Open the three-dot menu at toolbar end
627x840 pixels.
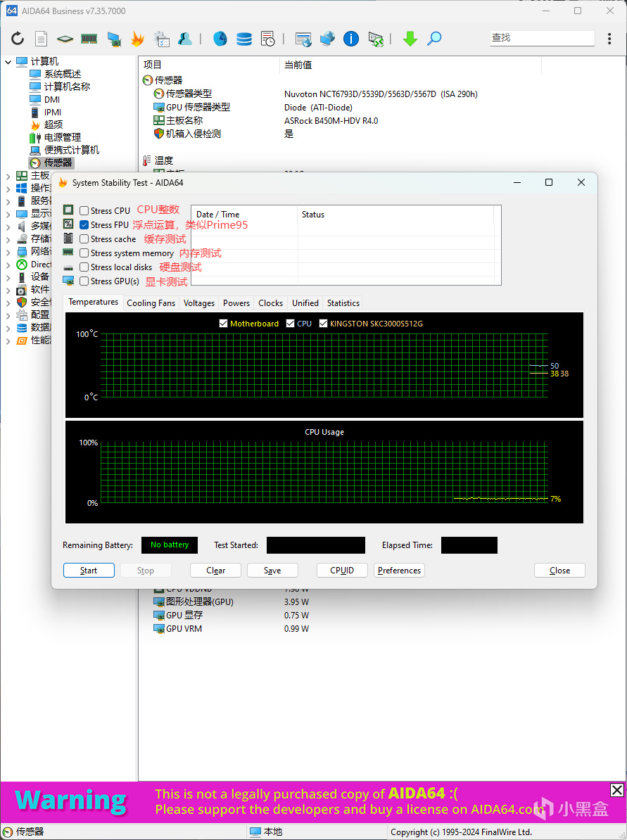coord(609,39)
